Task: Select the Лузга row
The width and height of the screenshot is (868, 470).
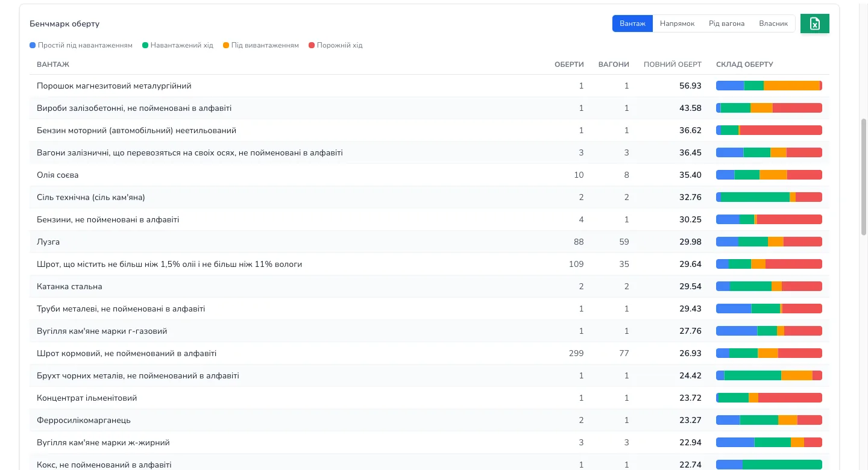Action: pyautogui.click(x=429, y=242)
